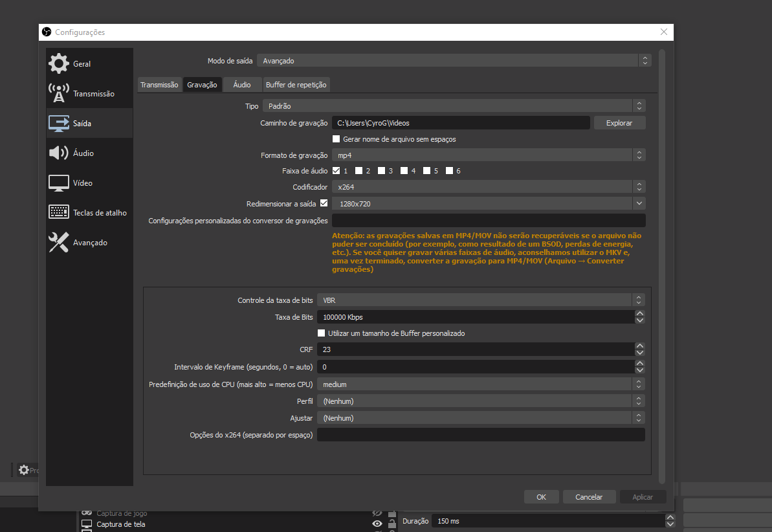Disable the Redimensionar a saída checkbox
This screenshot has width=772, height=532.
click(324, 203)
